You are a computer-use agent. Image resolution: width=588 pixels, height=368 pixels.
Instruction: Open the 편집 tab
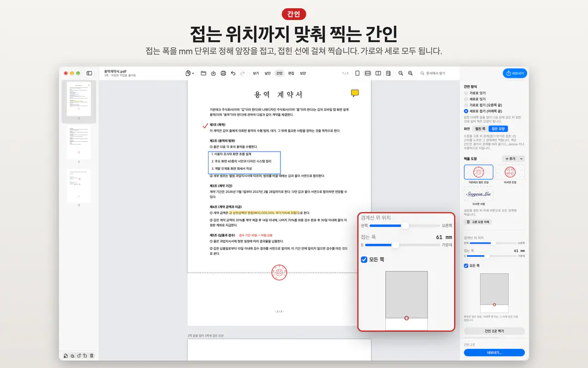coord(291,73)
